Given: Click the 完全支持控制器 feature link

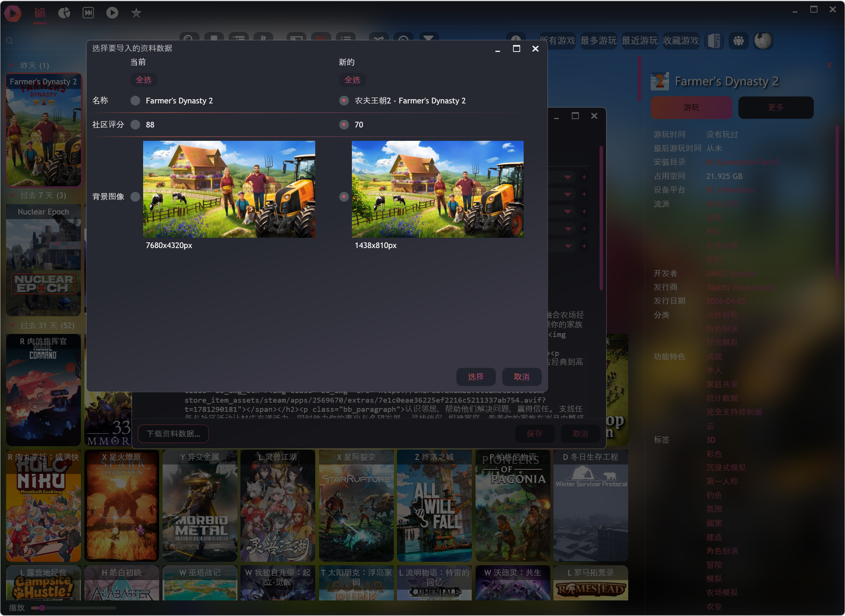Looking at the screenshot, I should pyautogui.click(x=734, y=412).
